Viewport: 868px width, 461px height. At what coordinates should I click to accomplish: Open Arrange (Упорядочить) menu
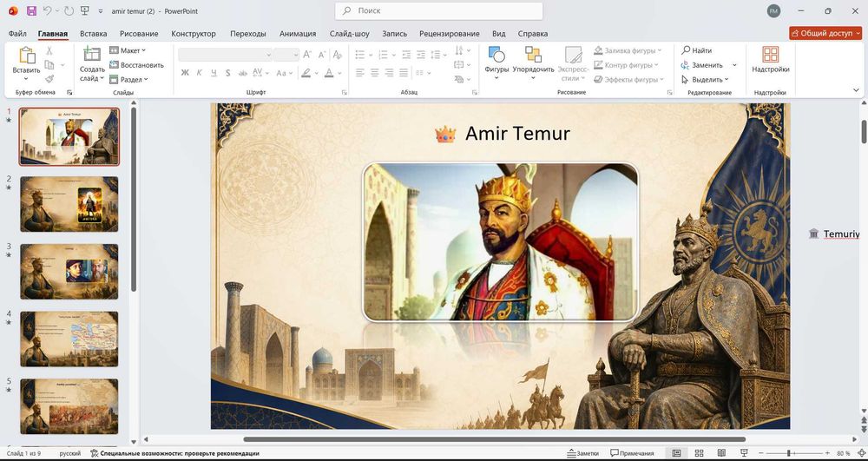[x=533, y=63]
